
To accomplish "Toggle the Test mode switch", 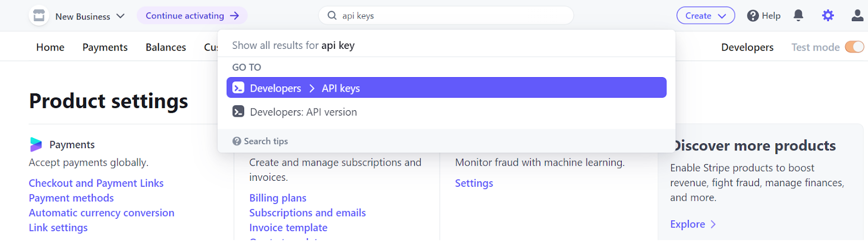I will coord(854,47).
